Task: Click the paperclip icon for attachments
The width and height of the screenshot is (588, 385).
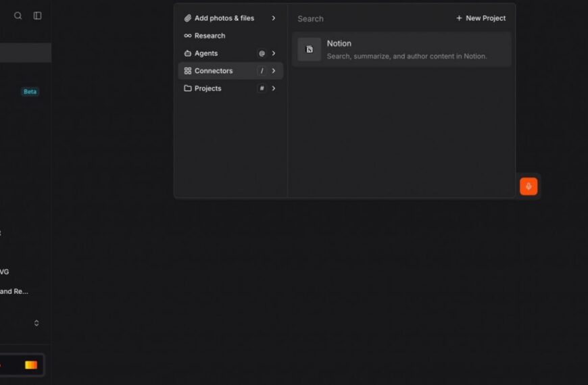Action: point(188,18)
